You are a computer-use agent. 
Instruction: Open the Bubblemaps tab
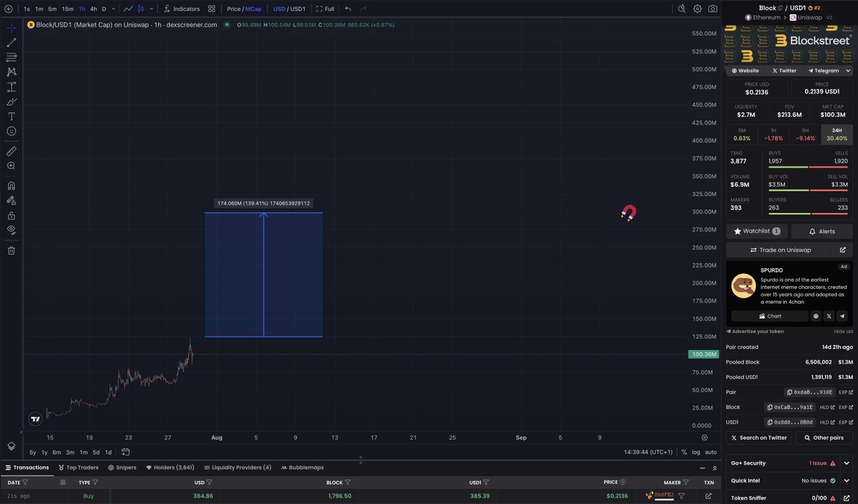click(x=302, y=468)
